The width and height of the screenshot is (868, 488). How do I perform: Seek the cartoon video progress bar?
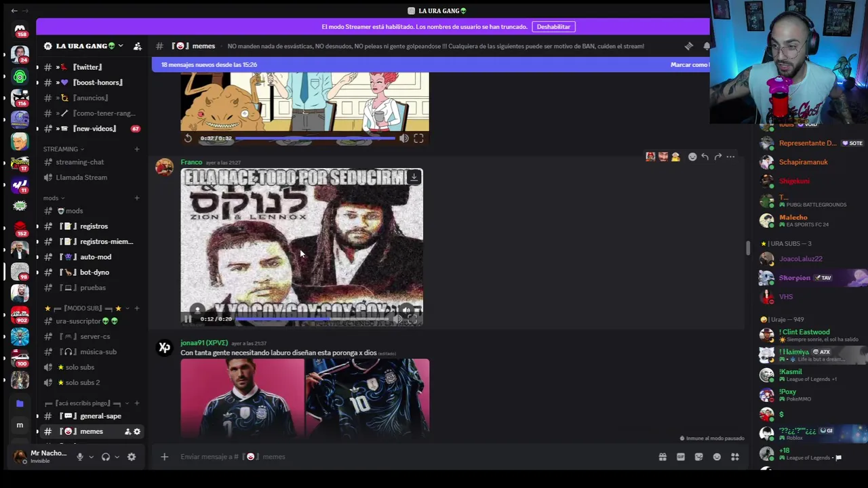coord(315,138)
